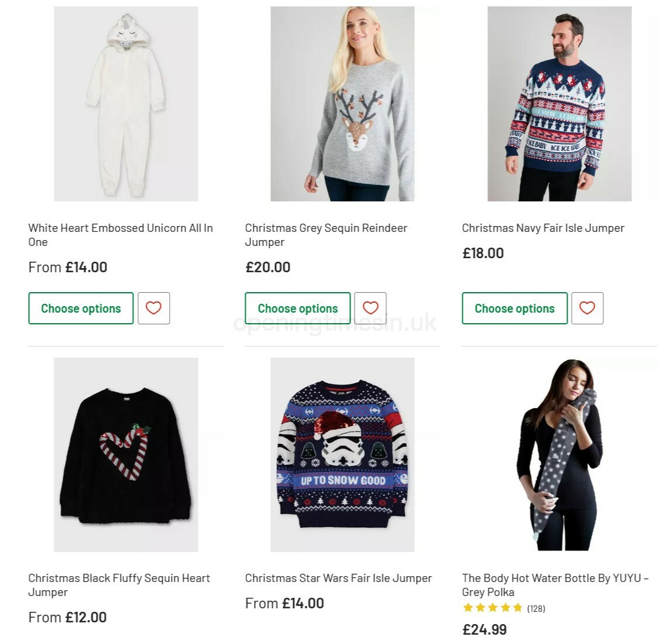Open the Christmas Star Wars Fair Isle Jumper listing
The width and height of the screenshot is (670, 644).
point(338,578)
